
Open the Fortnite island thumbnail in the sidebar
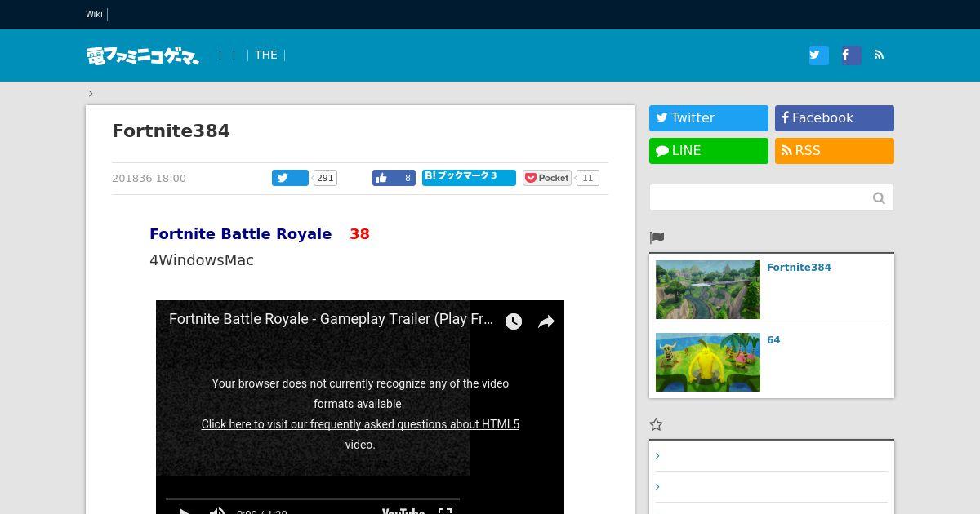[708, 290]
